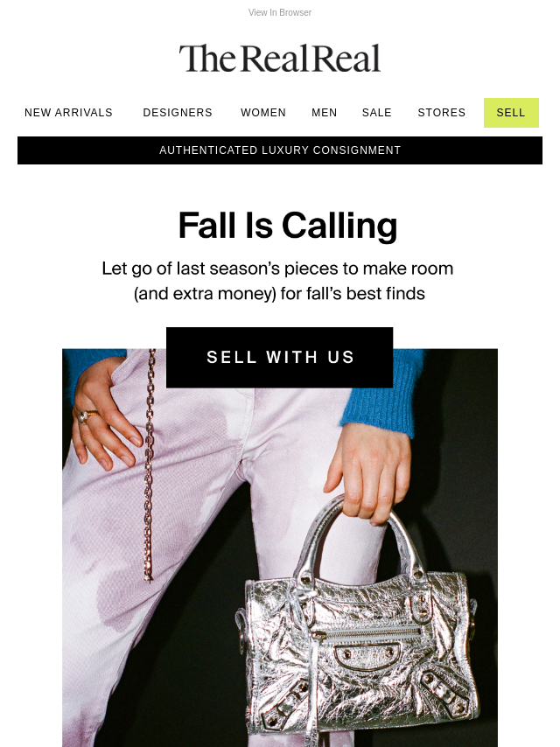Click the Sell With Us button
The height and width of the screenshot is (747, 560).
point(279,357)
